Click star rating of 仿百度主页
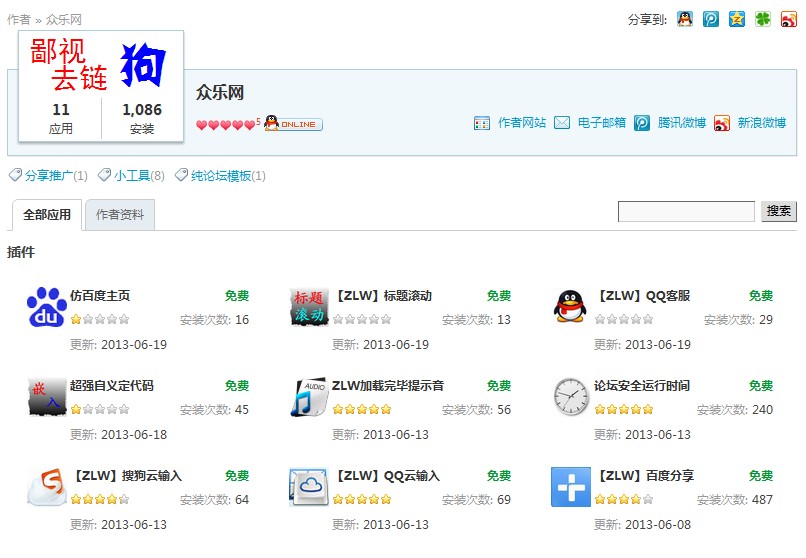Image resolution: width=806 pixels, height=558 pixels. tap(100, 320)
